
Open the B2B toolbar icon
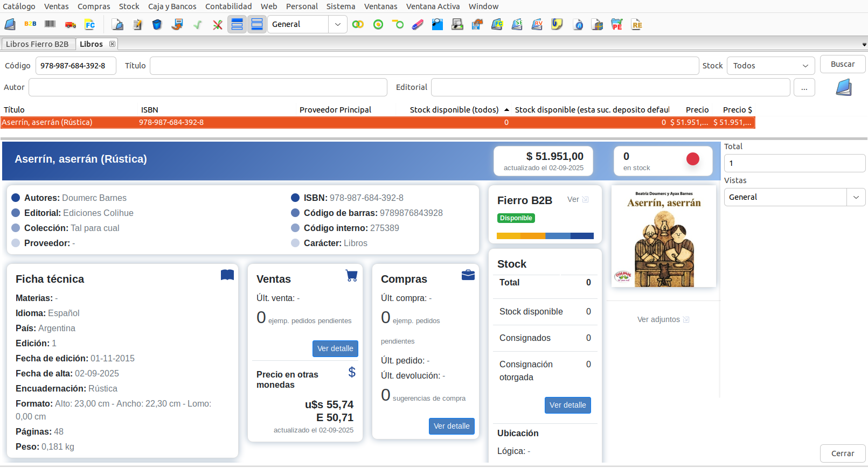(x=30, y=24)
